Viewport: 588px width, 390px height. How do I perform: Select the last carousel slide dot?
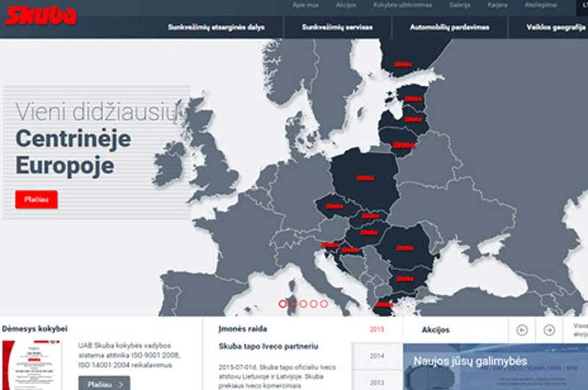point(324,304)
